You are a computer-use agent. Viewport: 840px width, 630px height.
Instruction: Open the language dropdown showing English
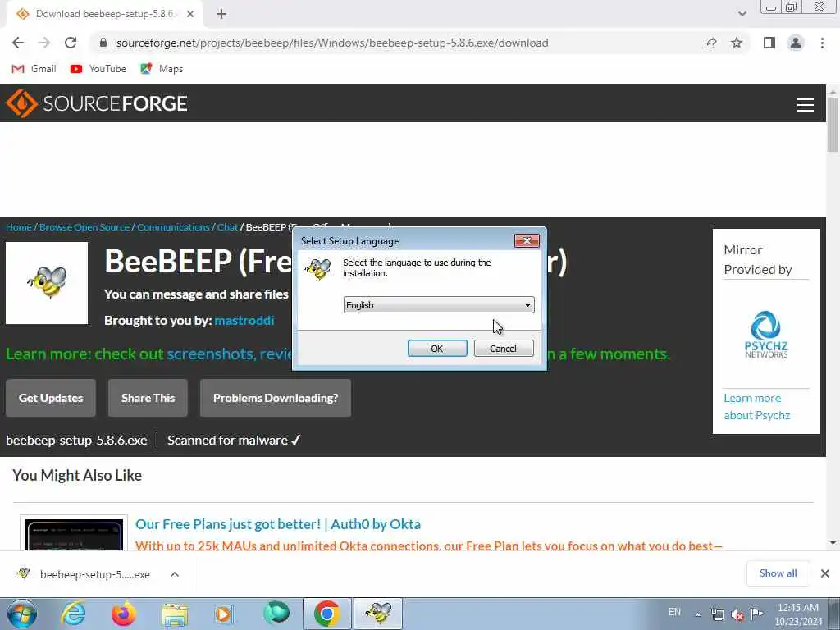click(x=439, y=305)
